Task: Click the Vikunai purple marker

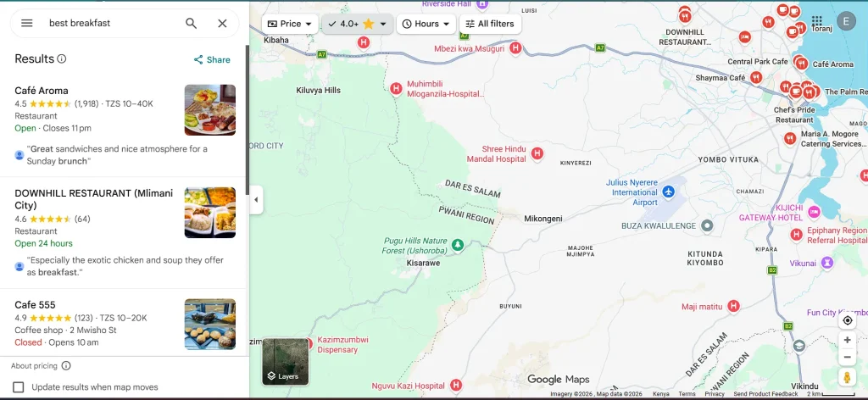Action: point(827,262)
